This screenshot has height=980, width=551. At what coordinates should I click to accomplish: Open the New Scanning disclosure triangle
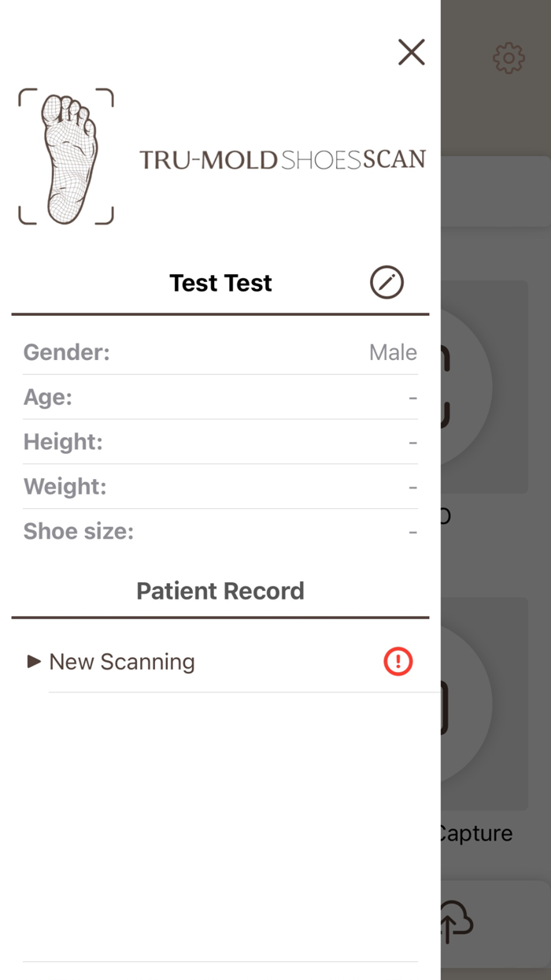[x=35, y=661]
